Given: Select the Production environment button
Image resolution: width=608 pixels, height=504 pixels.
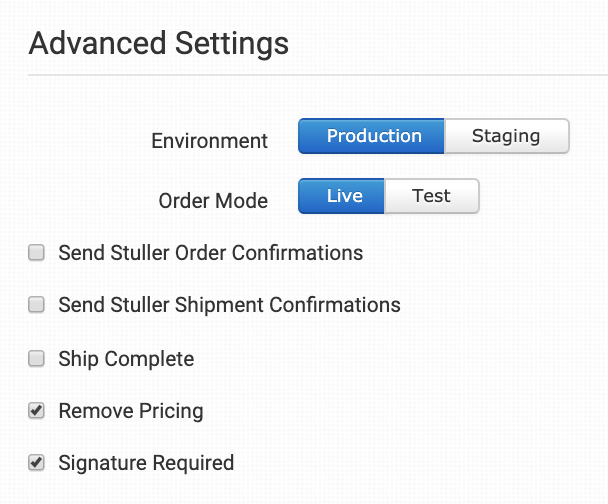Looking at the screenshot, I should pyautogui.click(x=371, y=136).
